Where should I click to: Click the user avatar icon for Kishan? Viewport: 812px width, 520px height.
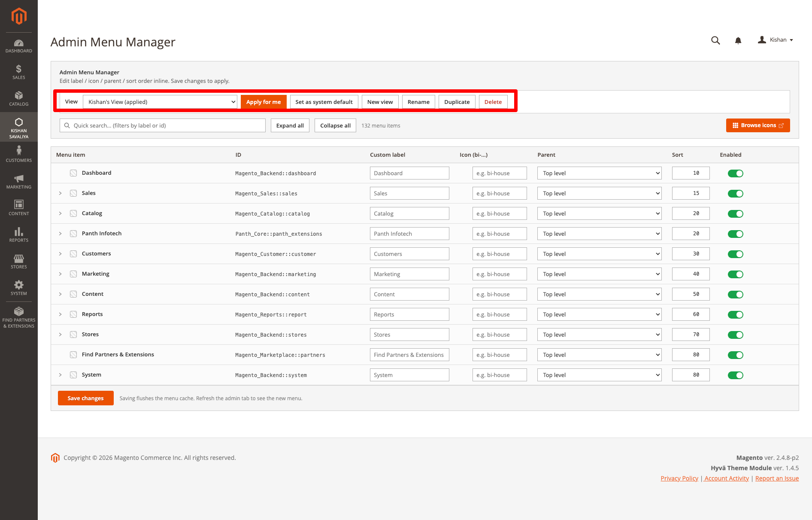pyautogui.click(x=762, y=40)
